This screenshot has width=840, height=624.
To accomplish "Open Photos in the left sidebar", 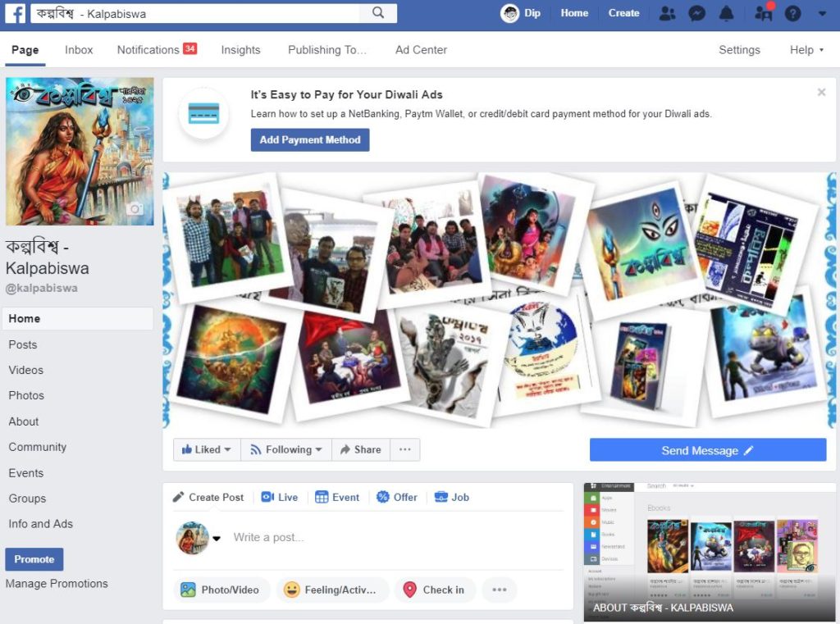I will (x=26, y=395).
